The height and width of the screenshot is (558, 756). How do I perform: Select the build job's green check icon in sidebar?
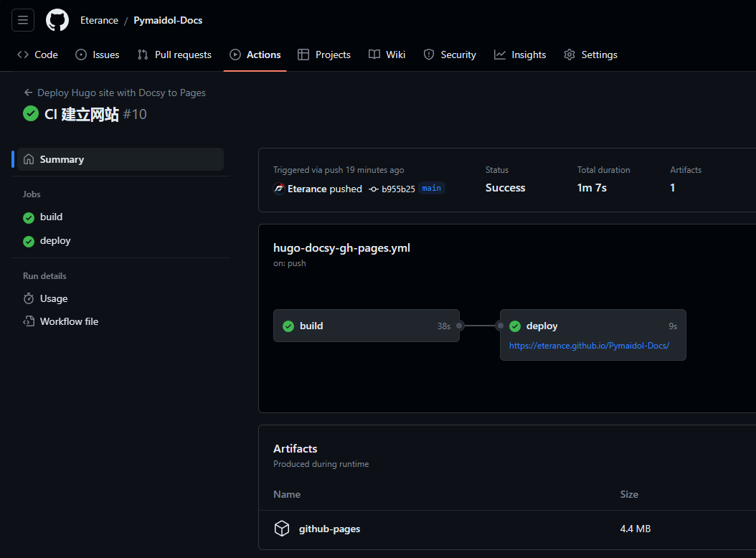(x=27, y=217)
